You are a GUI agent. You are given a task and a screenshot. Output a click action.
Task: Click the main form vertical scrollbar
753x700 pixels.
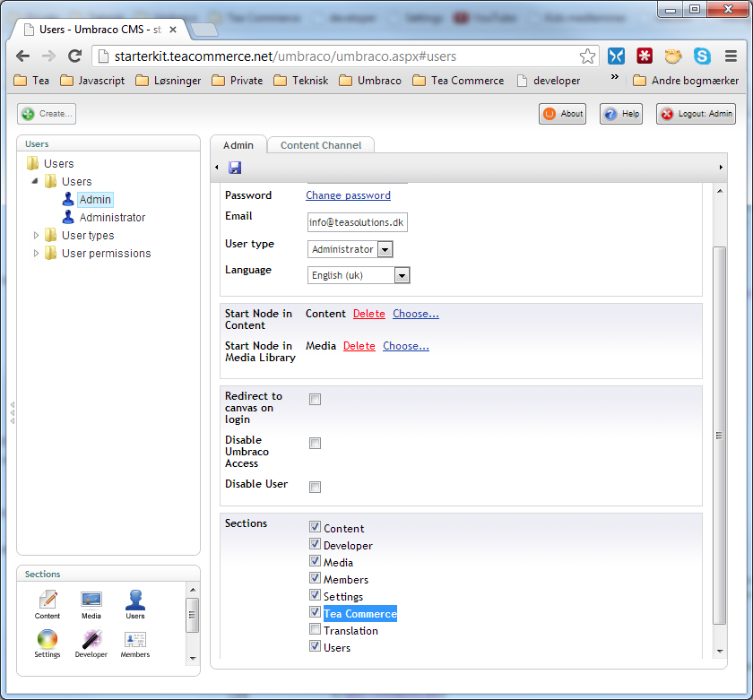point(719,436)
